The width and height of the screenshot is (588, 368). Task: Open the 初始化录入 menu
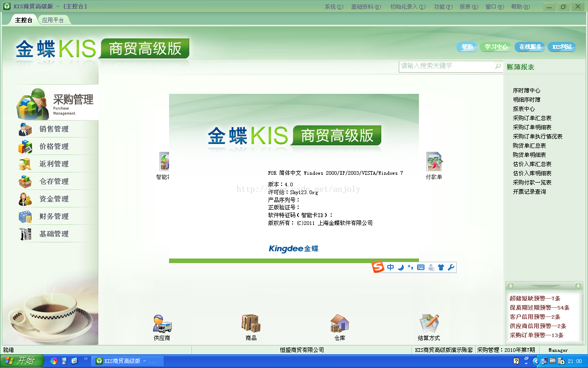(408, 7)
